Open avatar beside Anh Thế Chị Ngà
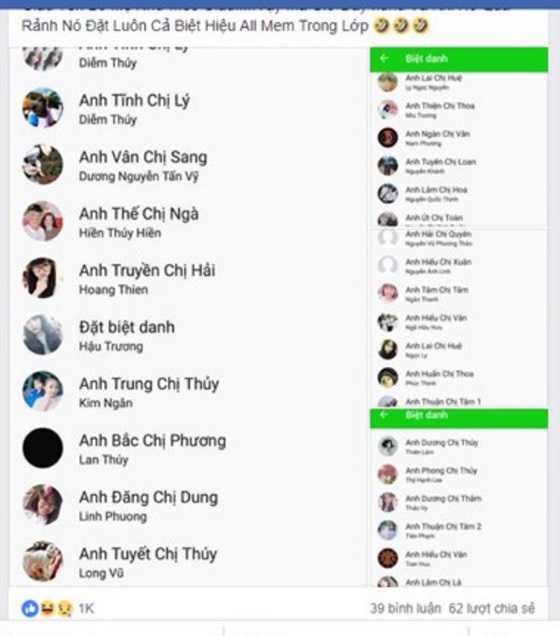 (43, 221)
